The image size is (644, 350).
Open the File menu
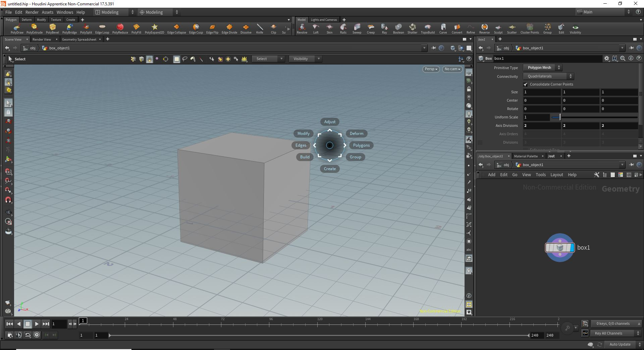tap(8, 12)
